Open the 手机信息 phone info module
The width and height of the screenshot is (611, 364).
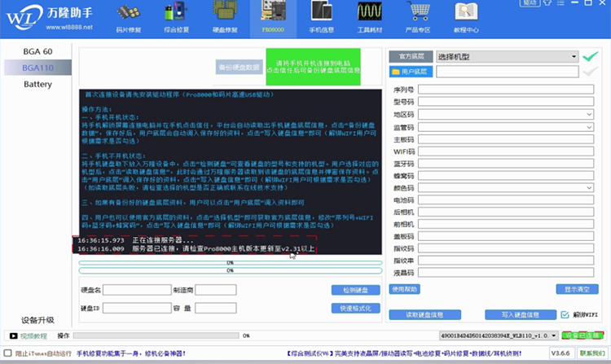(322, 18)
